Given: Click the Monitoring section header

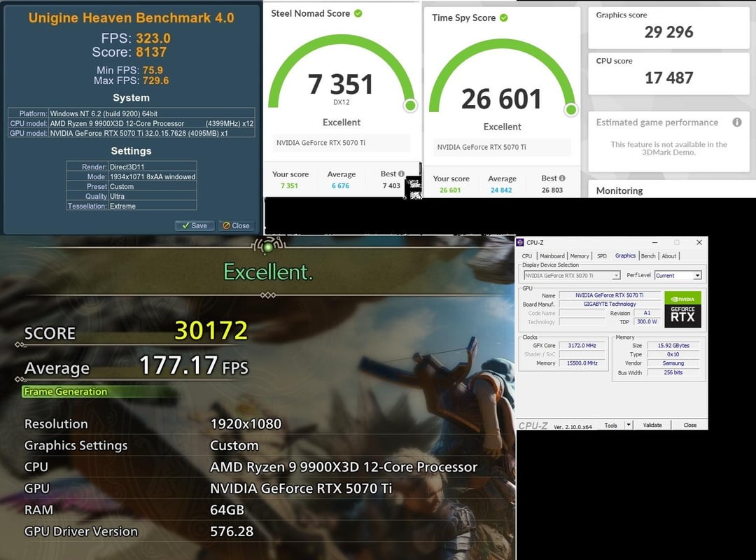Looking at the screenshot, I should pyautogui.click(x=619, y=190).
